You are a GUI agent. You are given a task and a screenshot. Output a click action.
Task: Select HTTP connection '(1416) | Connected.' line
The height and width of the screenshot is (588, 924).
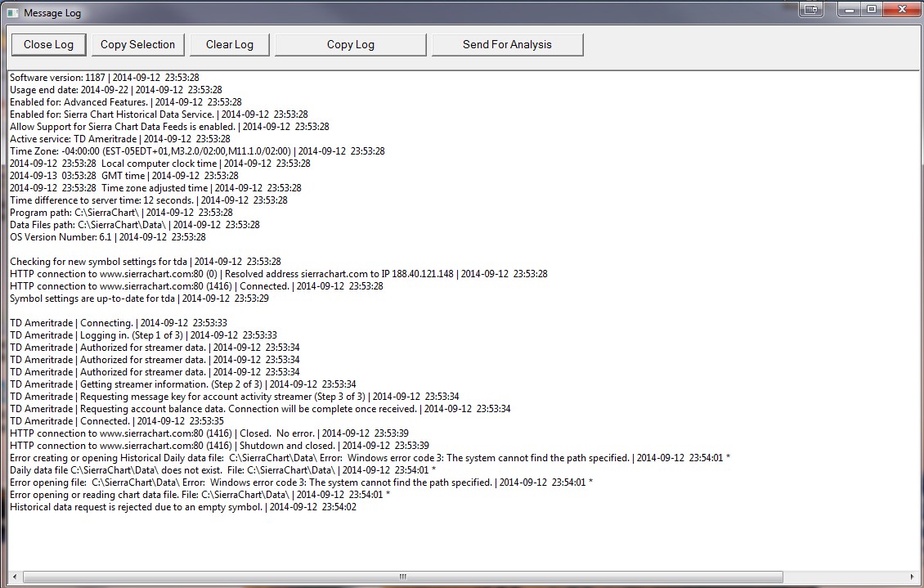[x=196, y=288]
